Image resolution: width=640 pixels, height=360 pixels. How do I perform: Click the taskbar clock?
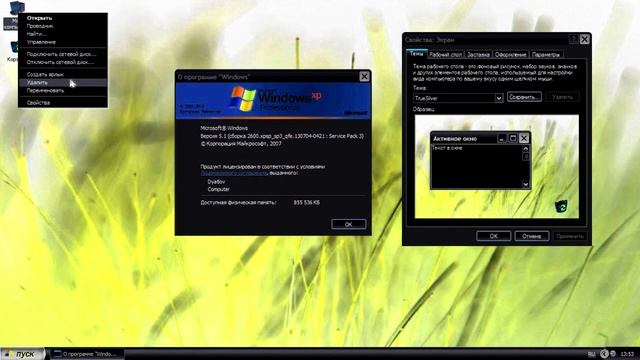click(627, 354)
